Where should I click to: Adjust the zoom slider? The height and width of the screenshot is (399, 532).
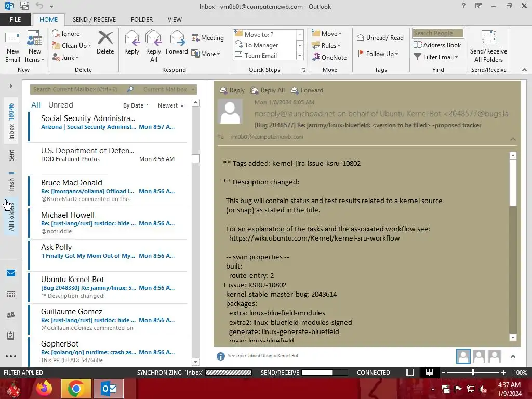pyautogui.click(x=473, y=373)
